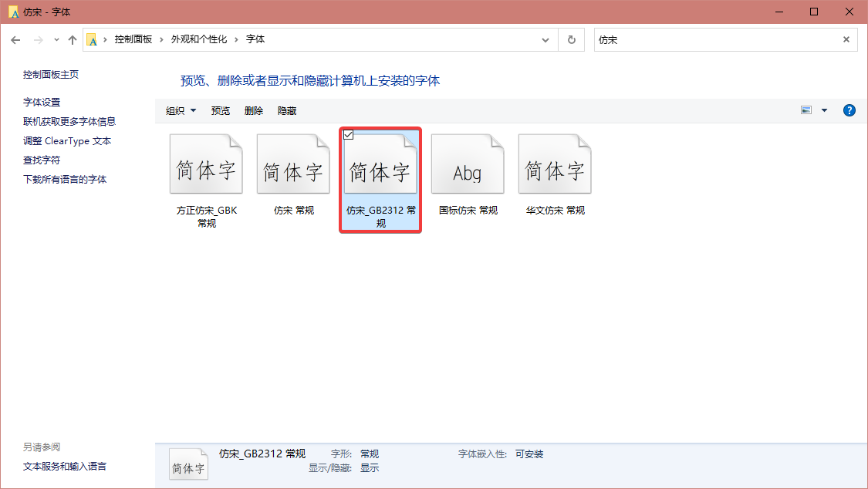Image resolution: width=868 pixels, height=489 pixels.
Task: Navigate up one level with the up arrow
Action: point(72,39)
